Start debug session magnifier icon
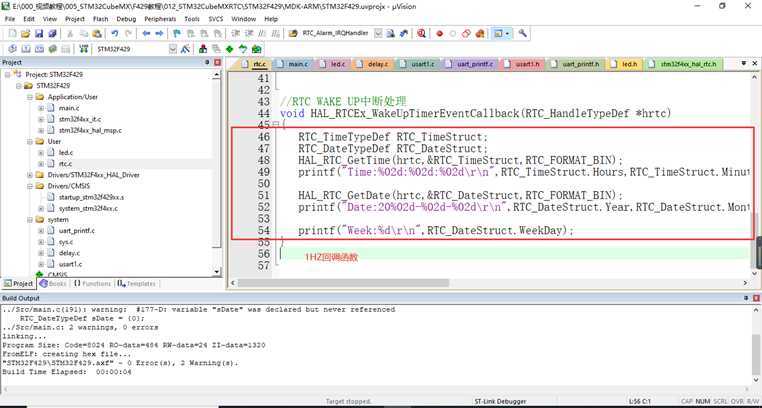This screenshot has width=762, height=408. (x=421, y=34)
